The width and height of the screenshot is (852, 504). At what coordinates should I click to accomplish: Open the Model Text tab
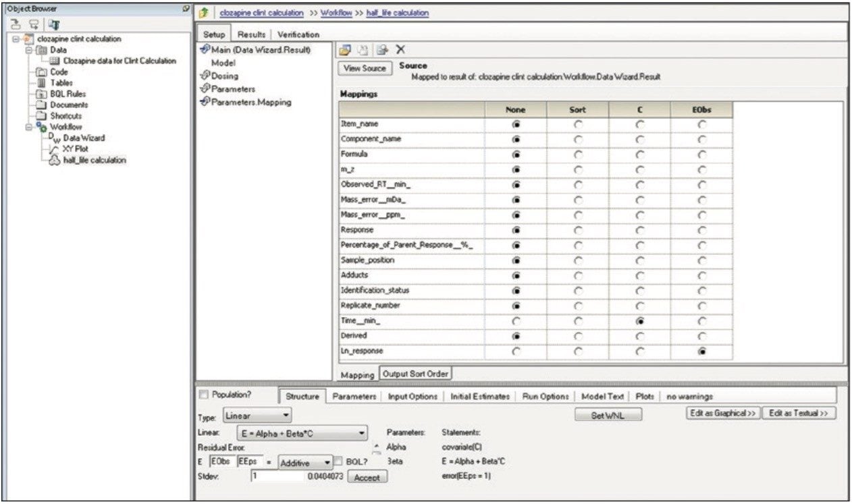pos(604,397)
